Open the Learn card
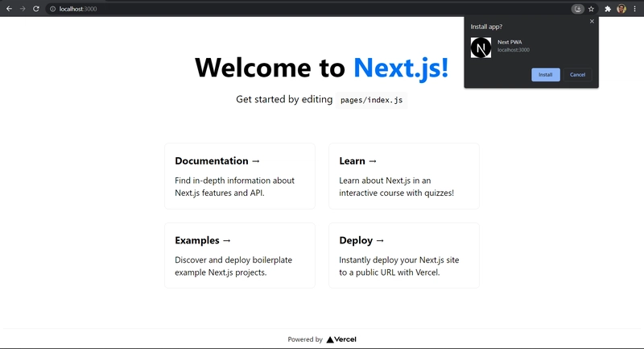This screenshot has width=644, height=349. 404,176
